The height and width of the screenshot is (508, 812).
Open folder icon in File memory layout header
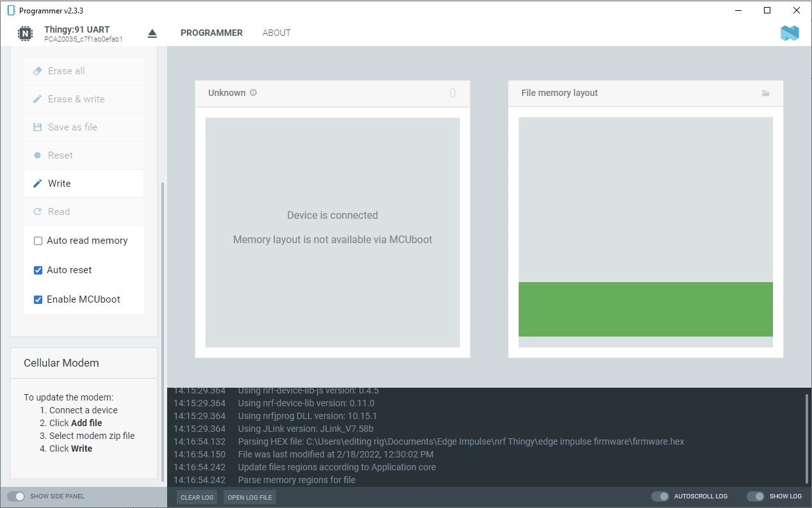(766, 93)
